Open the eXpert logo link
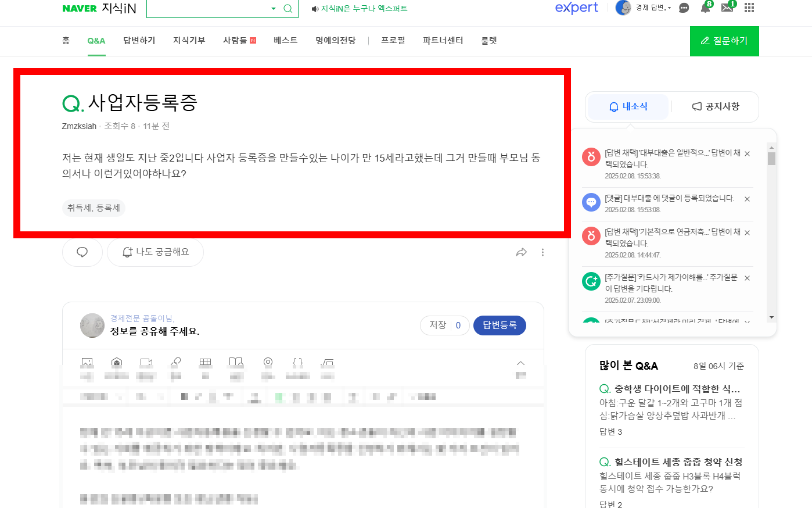812x508 pixels. [x=576, y=8]
